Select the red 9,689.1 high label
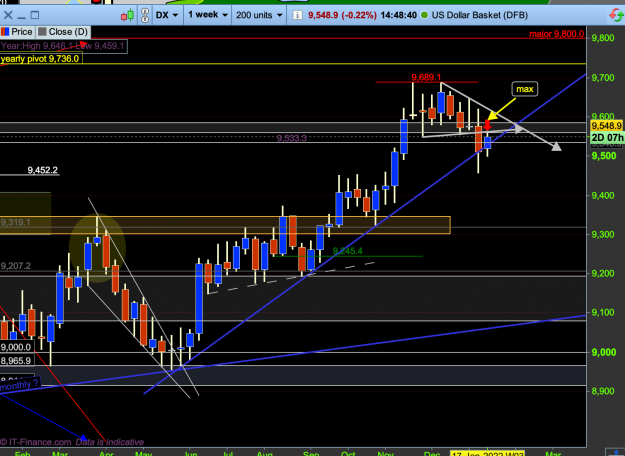The height and width of the screenshot is (456, 625). coord(426,77)
